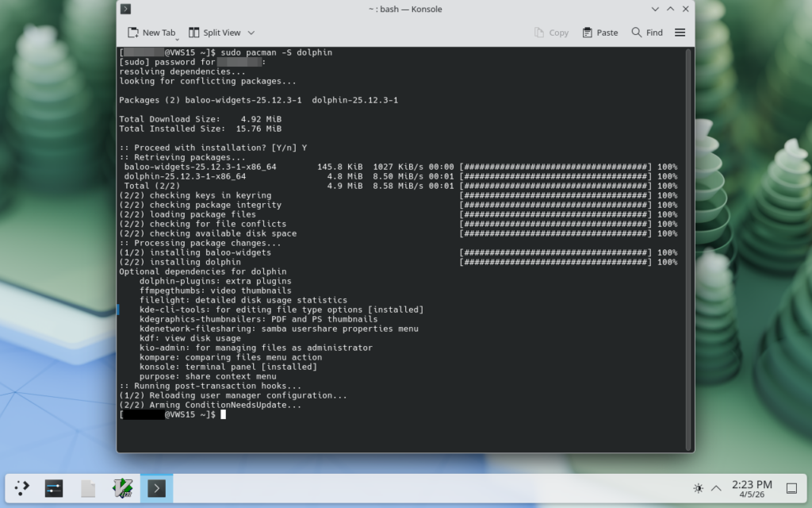The height and width of the screenshot is (508, 812).
Task: Click the Paste toolbar button
Action: tap(599, 33)
